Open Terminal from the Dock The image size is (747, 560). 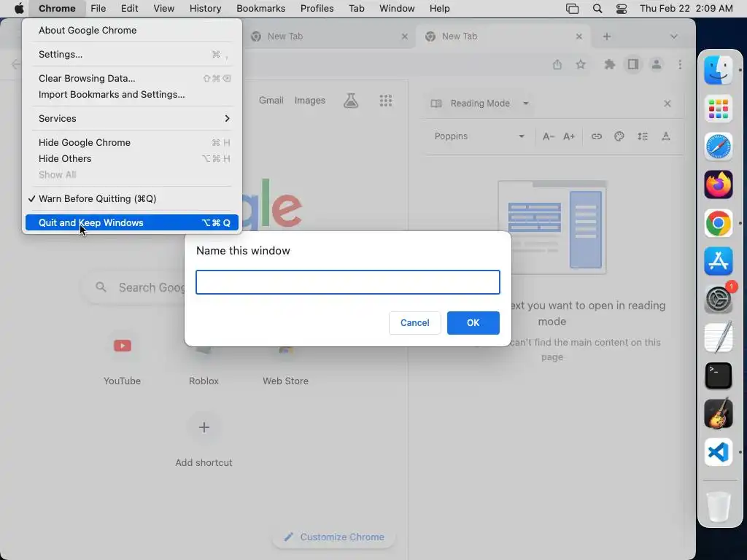pos(719,376)
